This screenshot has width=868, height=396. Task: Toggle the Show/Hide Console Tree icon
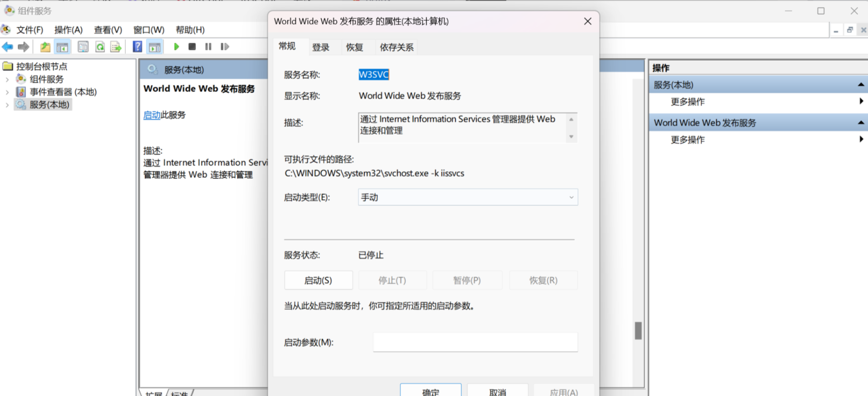[x=62, y=47]
